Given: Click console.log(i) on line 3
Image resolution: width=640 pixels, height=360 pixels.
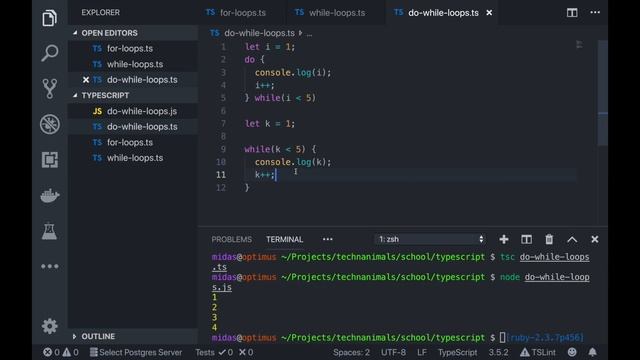Looking at the screenshot, I should point(293,73).
